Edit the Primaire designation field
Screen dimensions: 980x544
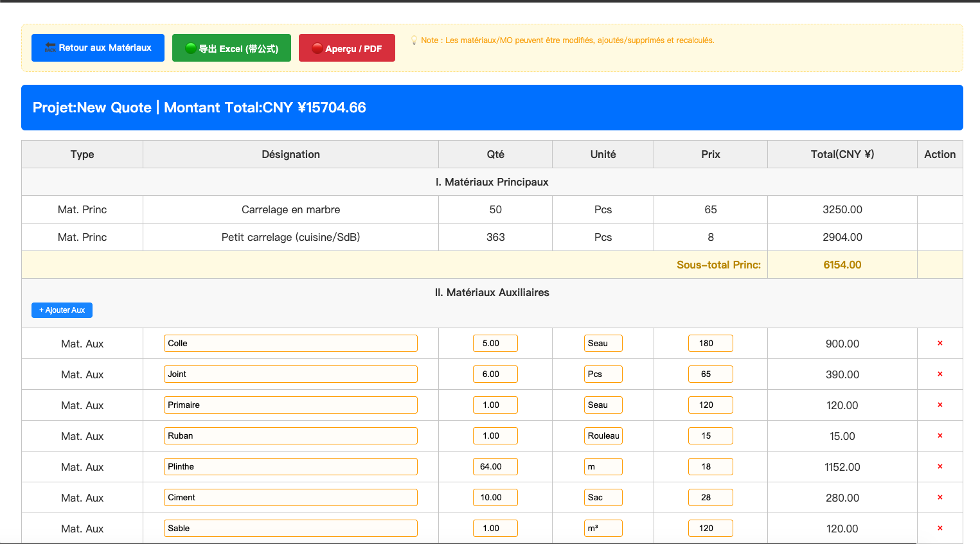290,405
